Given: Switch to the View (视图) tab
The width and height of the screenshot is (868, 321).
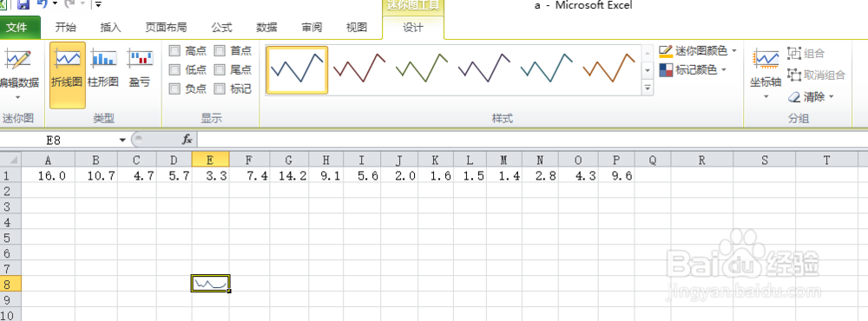Looking at the screenshot, I should pyautogui.click(x=356, y=28).
